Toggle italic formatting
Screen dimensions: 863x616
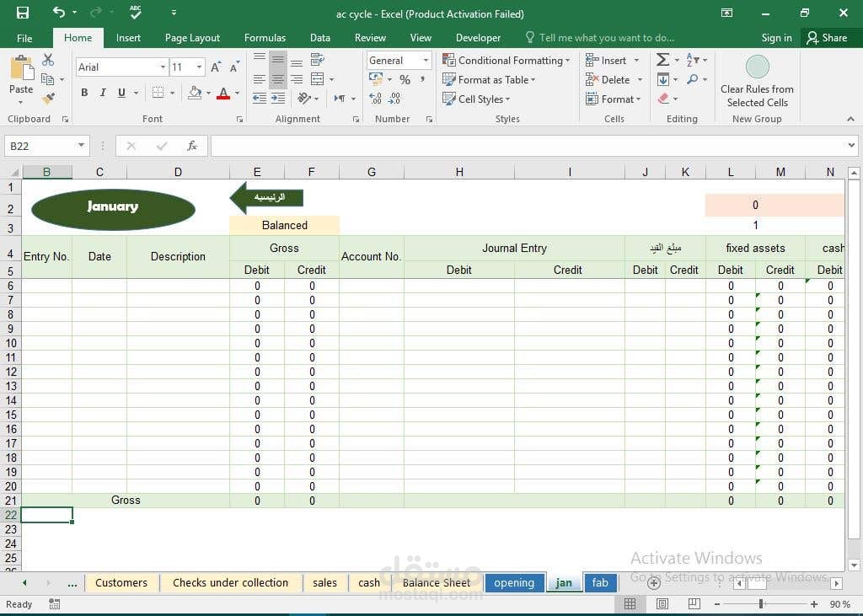(x=103, y=93)
